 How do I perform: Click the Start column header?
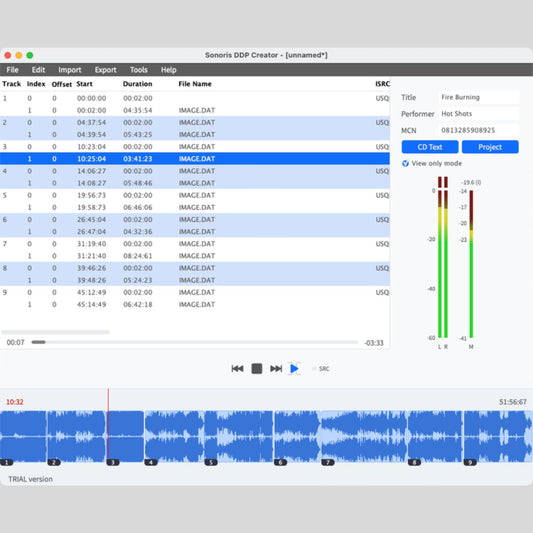[x=84, y=84]
